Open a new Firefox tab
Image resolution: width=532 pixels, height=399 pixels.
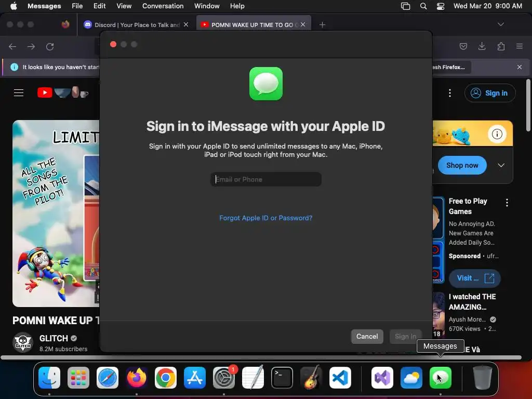(322, 25)
